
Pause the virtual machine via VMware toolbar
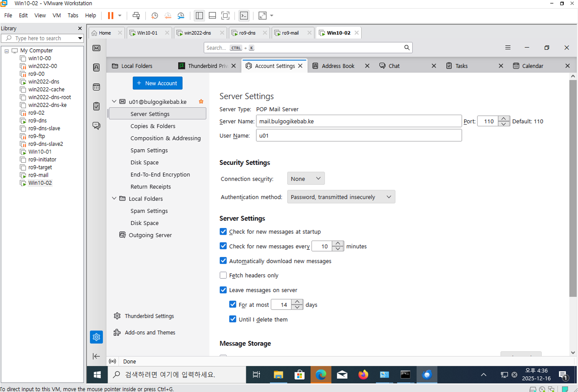(x=110, y=16)
